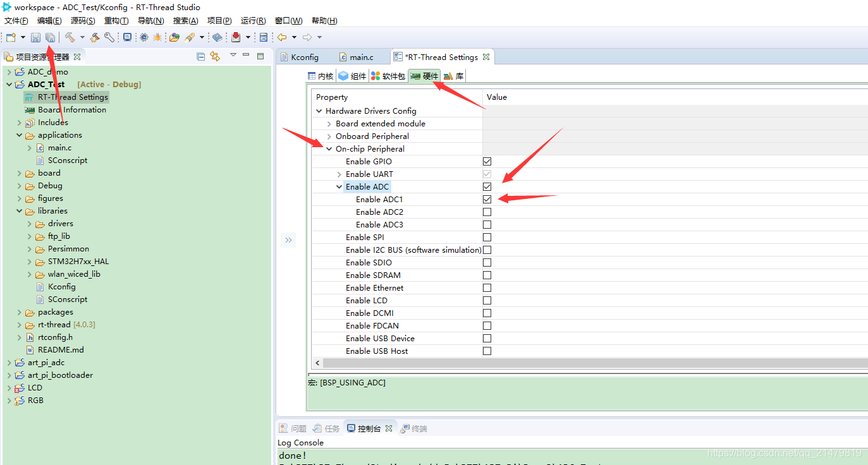The width and height of the screenshot is (868, 465).
Task: Expand Onboard Peripheral node
Action: click(x=329, y=136)
